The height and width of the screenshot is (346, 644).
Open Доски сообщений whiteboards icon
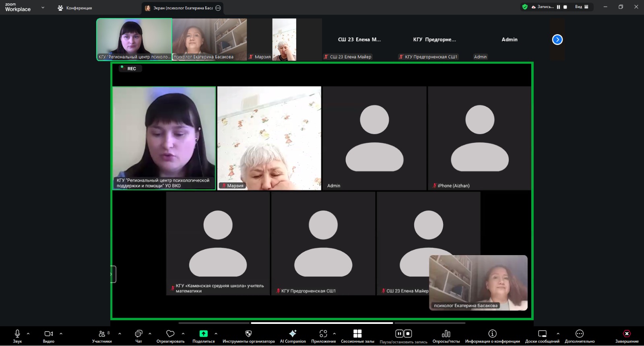coord(542,334)
